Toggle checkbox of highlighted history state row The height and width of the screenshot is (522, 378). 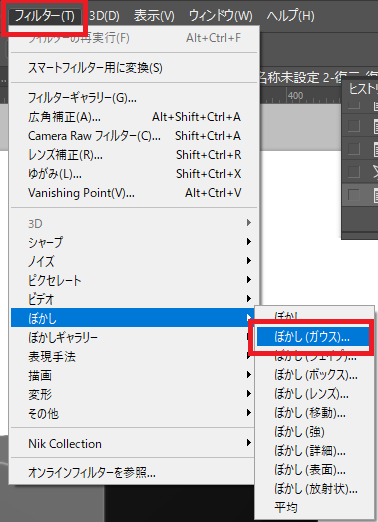tap(354, 195)
